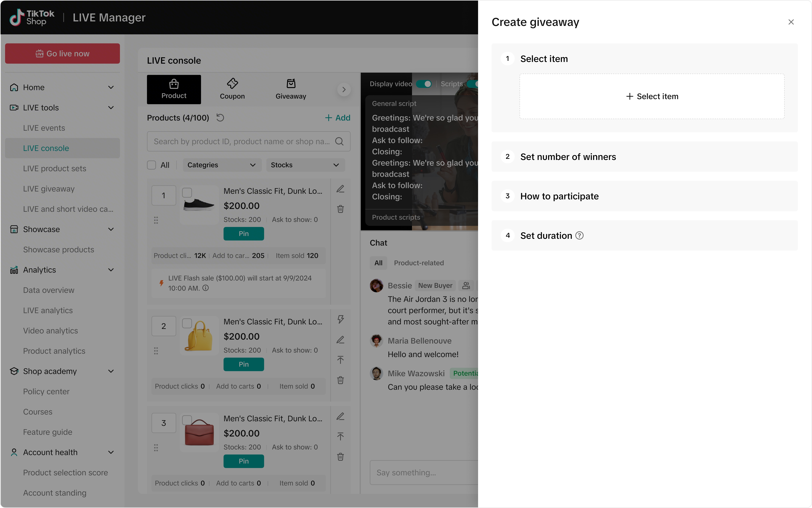The width and height of the screenshot is (812, 508).
Task: Click the edit pencil icon on product 2
Action: [340, 340]
